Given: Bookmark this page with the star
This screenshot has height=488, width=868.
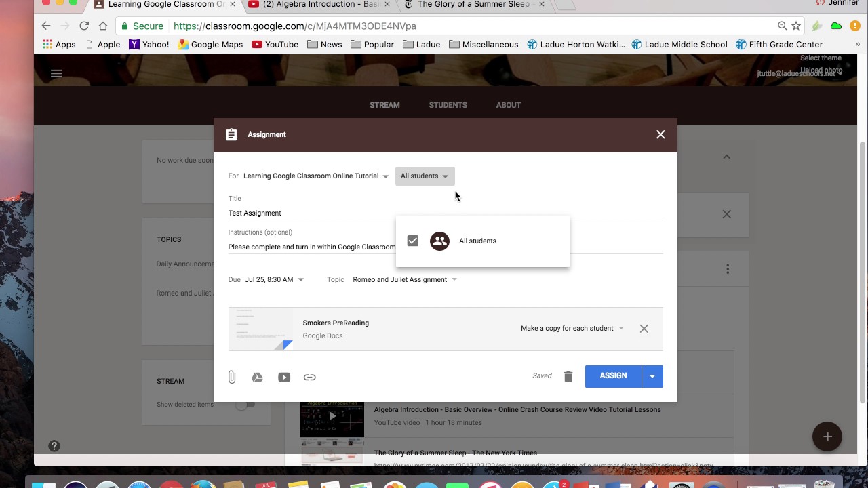Looking at the screenshot, I should (x=797, y=26).
